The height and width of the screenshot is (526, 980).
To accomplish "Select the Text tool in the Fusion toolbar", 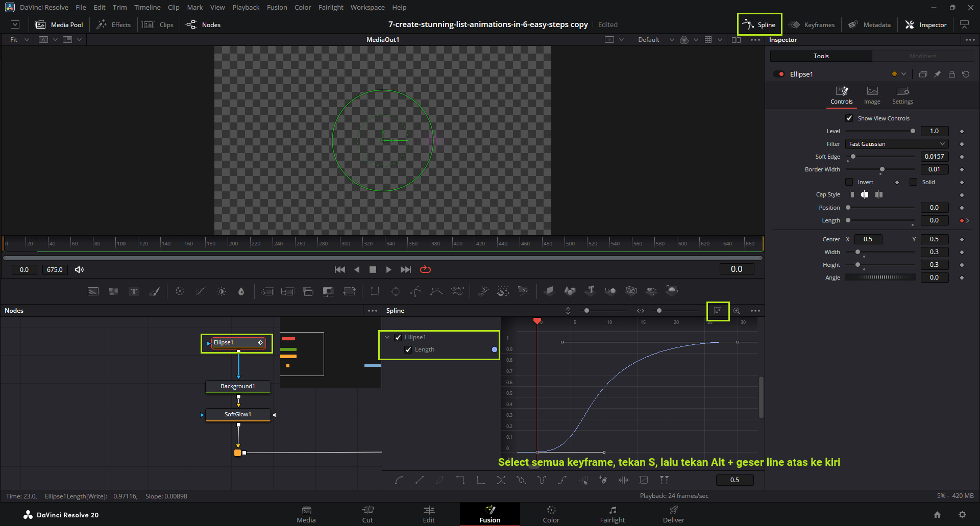I will [x=134, y=291].
